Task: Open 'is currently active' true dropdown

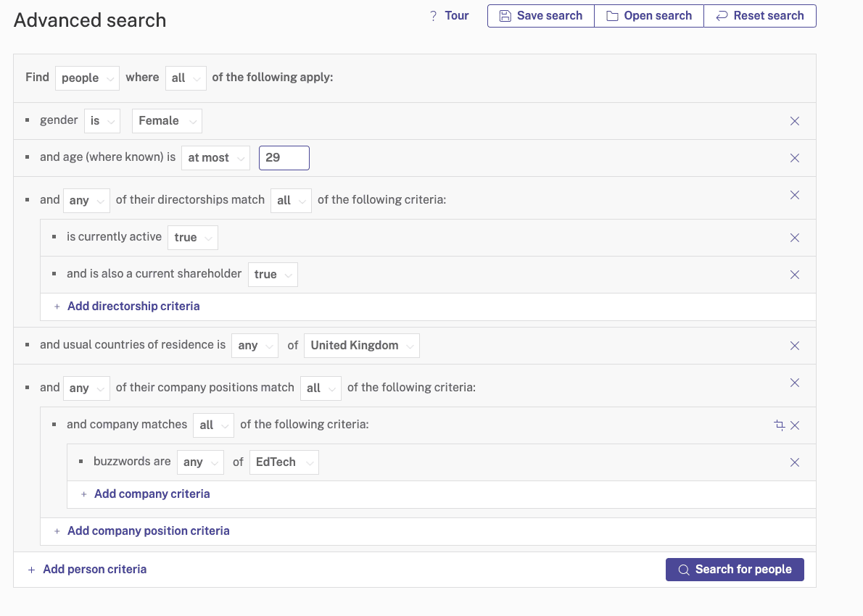Action: click(193, 238)
